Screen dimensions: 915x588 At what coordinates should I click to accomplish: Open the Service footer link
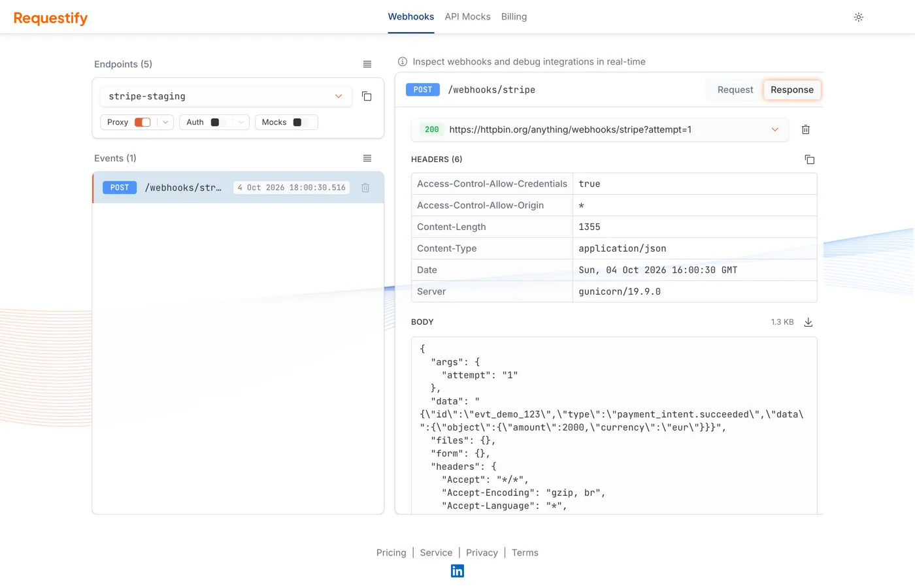click(x=436, y=553)
